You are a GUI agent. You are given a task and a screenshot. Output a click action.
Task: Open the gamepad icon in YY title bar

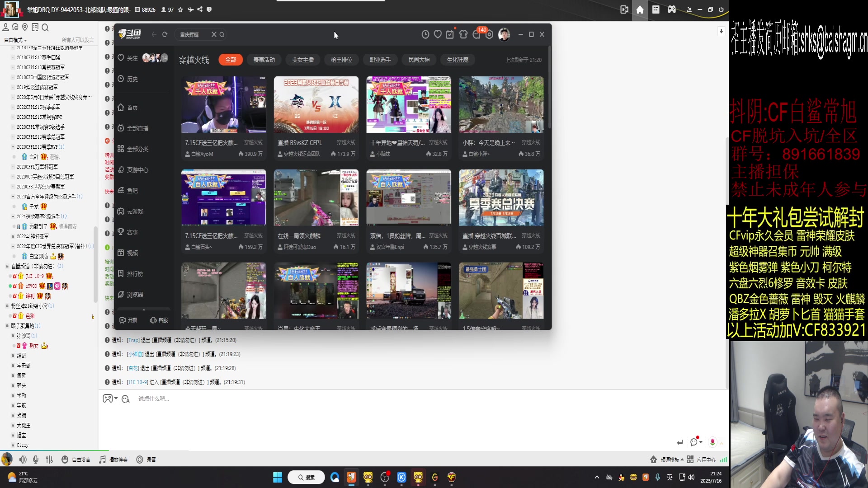(x=672, y=9)
